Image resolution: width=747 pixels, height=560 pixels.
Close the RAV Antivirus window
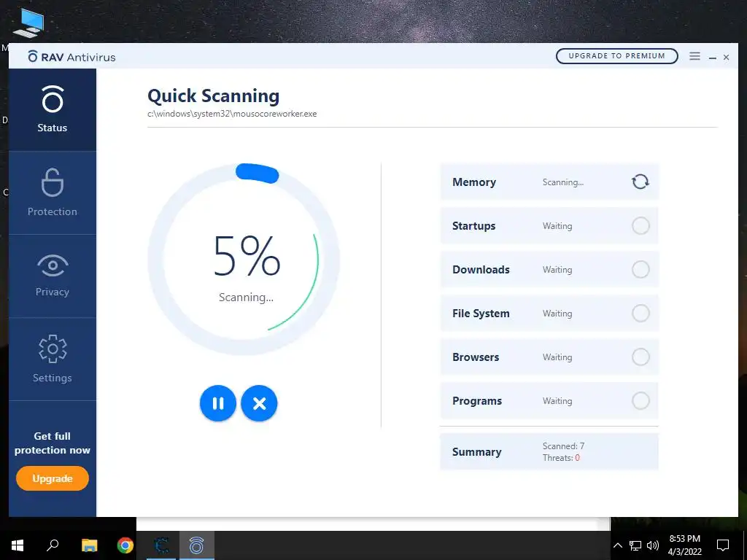pyautogui.click(x=726, y=57)
